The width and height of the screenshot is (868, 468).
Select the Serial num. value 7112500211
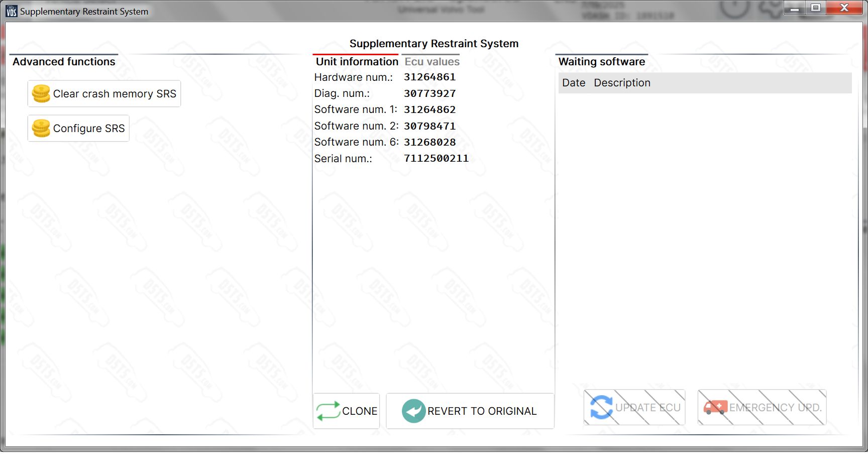click(x=436, y=158)
